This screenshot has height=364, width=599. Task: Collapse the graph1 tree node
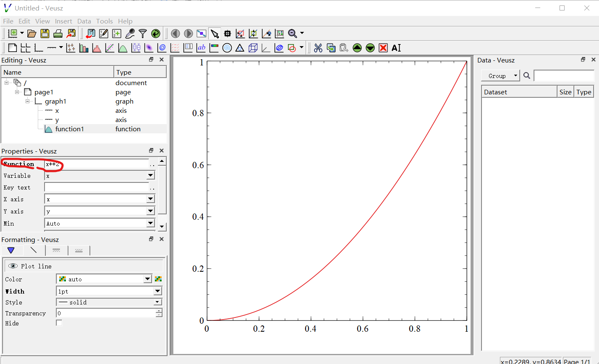click(27, 101)
